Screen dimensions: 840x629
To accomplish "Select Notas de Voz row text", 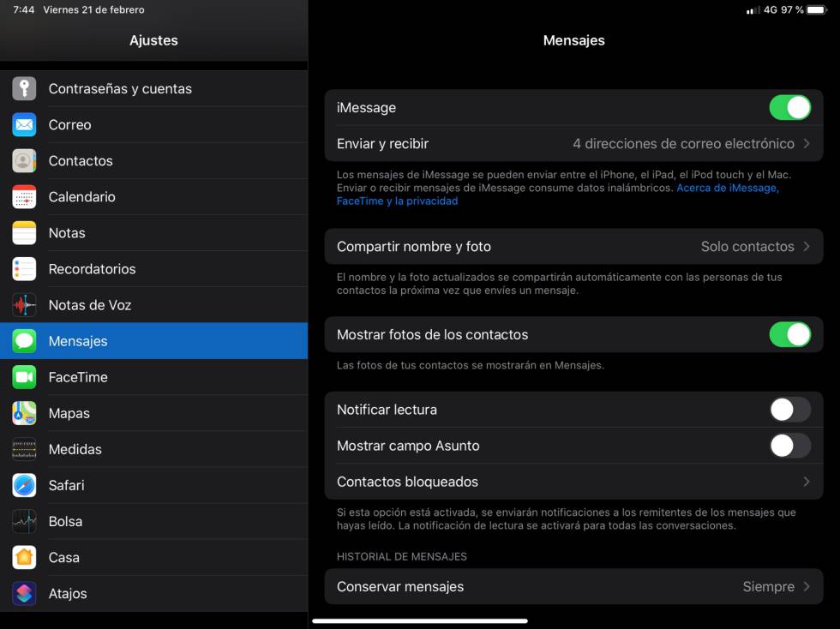I will [90, 305].
